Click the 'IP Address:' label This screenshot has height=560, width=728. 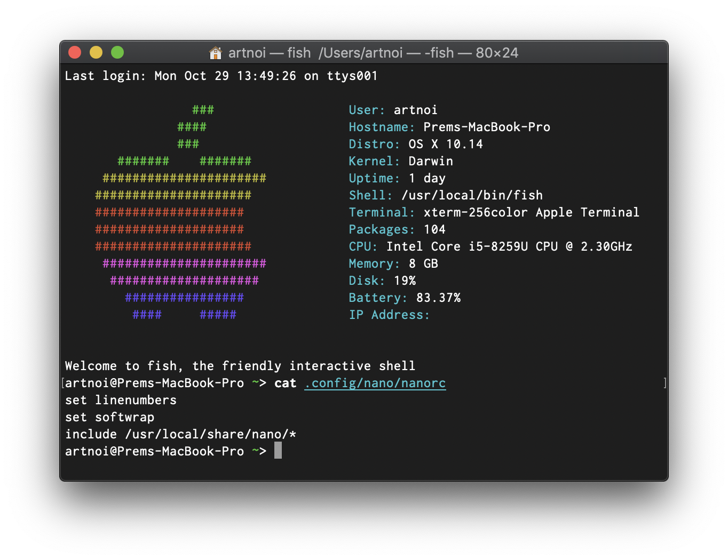[x=389, y=315]
